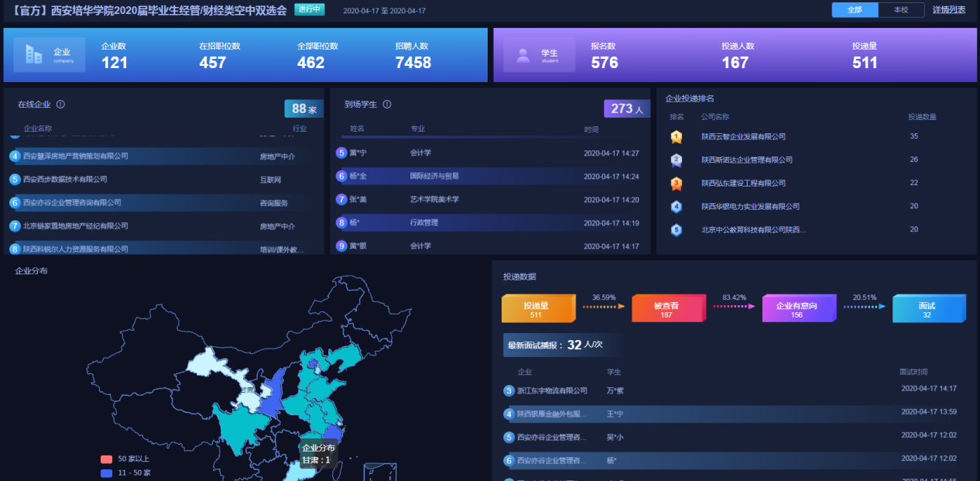This screenshot has width=980, height=481.
Task: Open info icon beside 到场学生
Action: (x=387, y=105)
